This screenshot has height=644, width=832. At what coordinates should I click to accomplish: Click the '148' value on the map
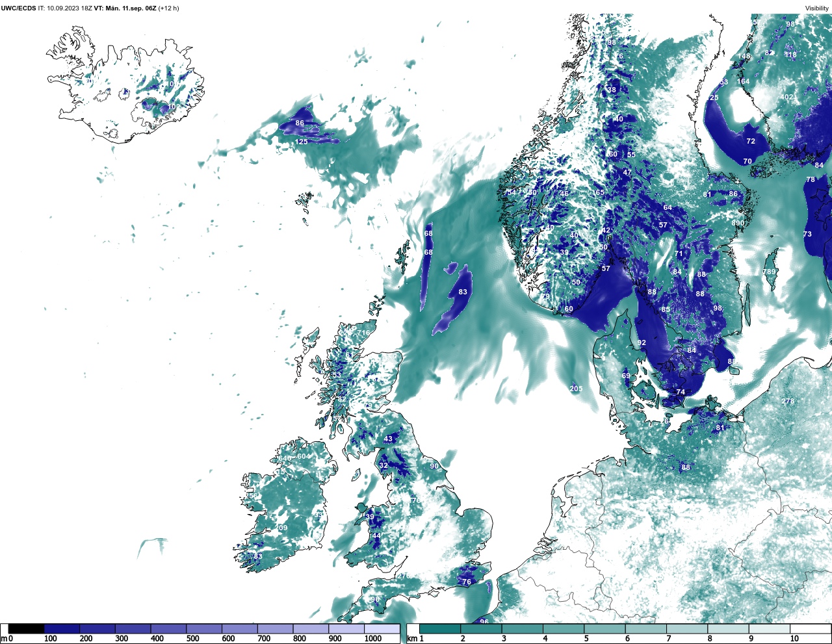click(x=744, y=57)
